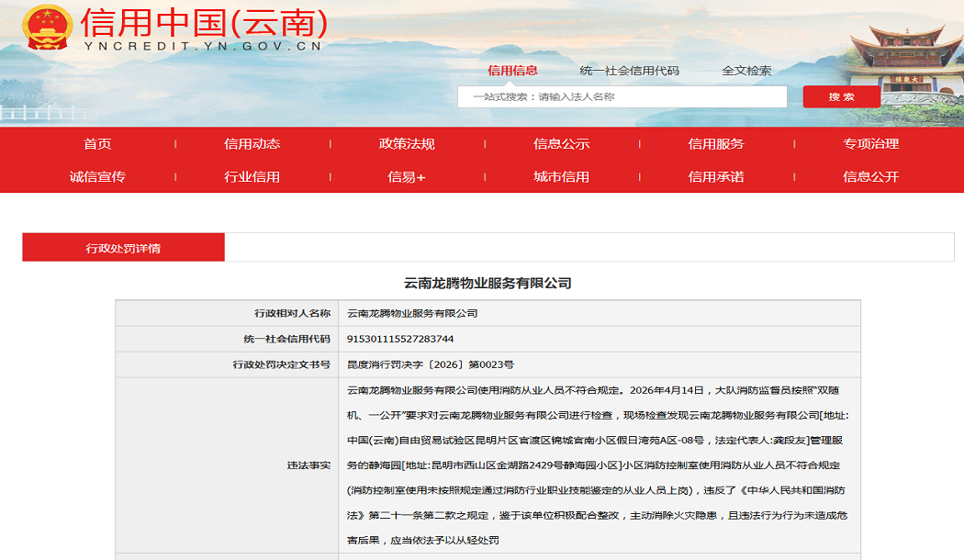
Task: Click the violation facts paragraph text
Action: 598,465
